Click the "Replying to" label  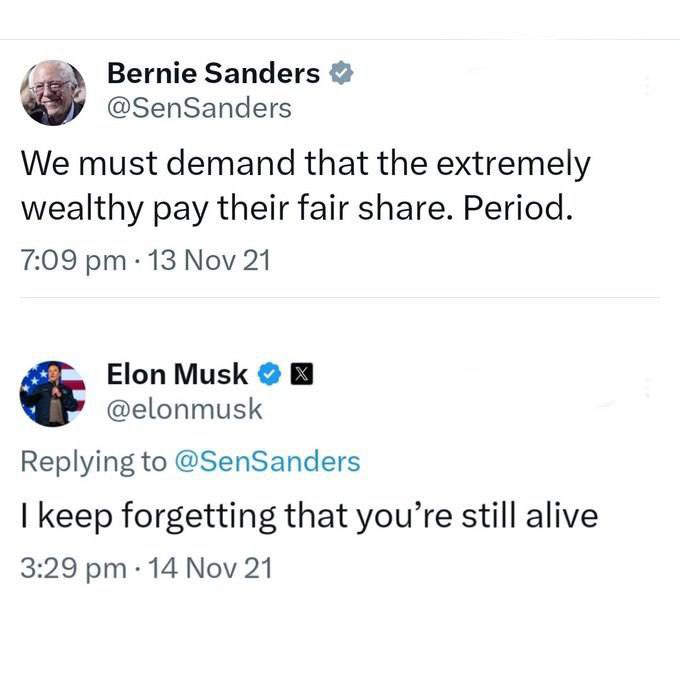[95, 461]
